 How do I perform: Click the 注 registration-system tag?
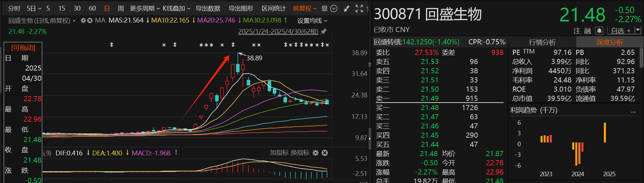coord(577,31)
